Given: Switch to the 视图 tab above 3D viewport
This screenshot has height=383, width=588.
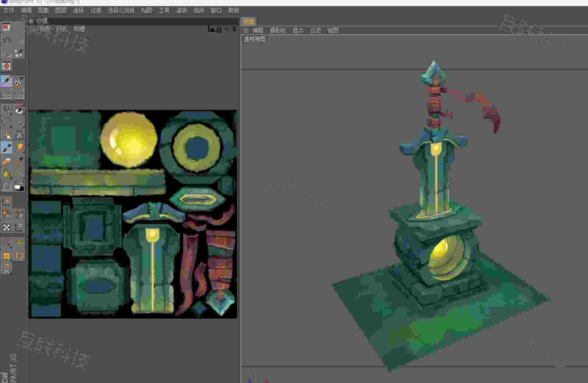Looking at the screenshot, I should coord(248,22).
